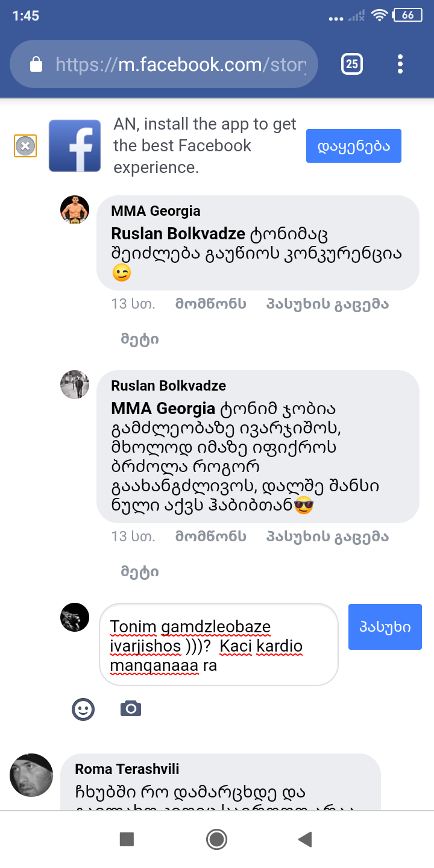This screenshot has height=868, width=434.
Task: Open the browser options menu
Action: click(x=400, y=64)
